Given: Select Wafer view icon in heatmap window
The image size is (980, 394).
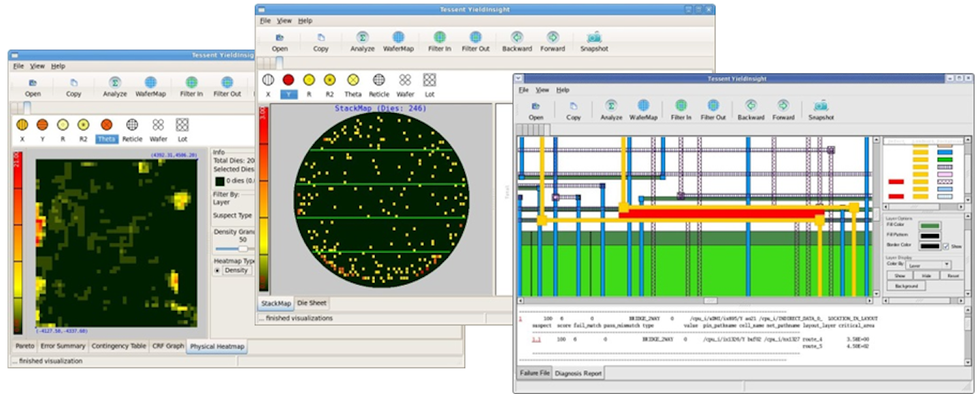Looking at the screenshot, I should 158,125.
